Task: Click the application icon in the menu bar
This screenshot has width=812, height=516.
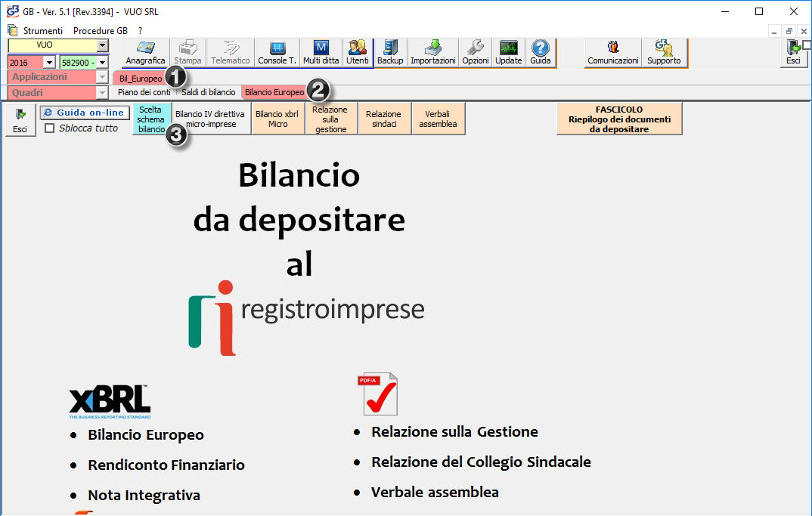Action: (x=12, y=30)
